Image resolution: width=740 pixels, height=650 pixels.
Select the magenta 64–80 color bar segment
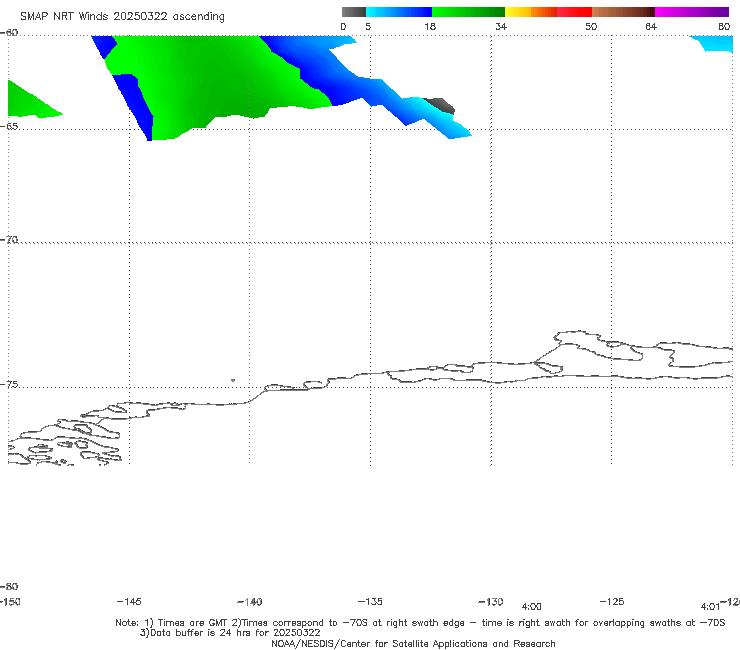coord(692,12)
